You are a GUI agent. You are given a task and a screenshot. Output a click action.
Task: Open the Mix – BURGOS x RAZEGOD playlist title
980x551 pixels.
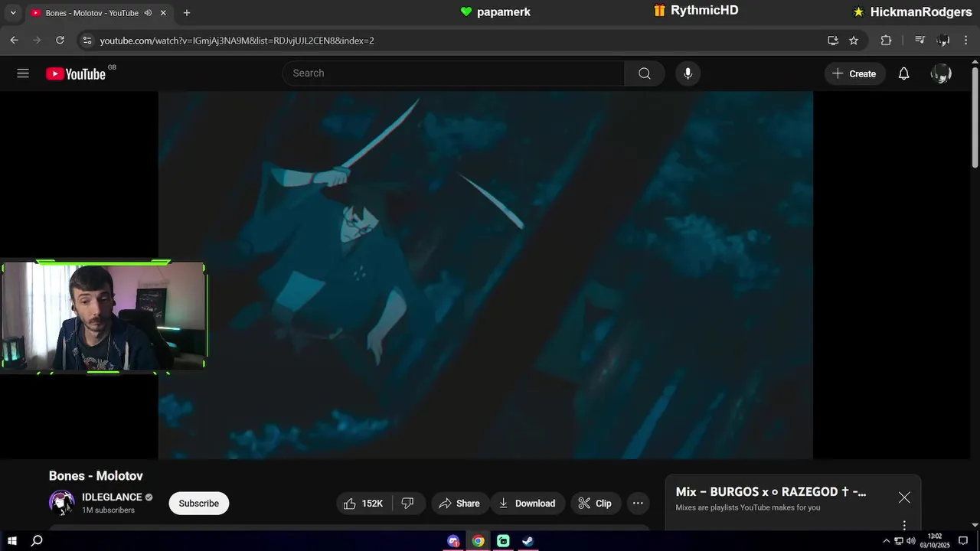click(771, 492)
